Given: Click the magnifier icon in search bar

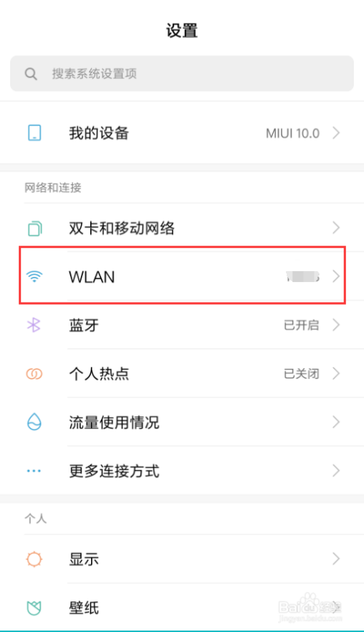Looking at the screenshot, I should pos(31,74).
